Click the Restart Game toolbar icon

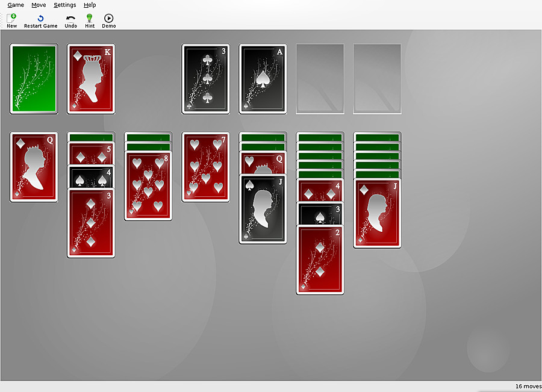[x=40, y=20]
